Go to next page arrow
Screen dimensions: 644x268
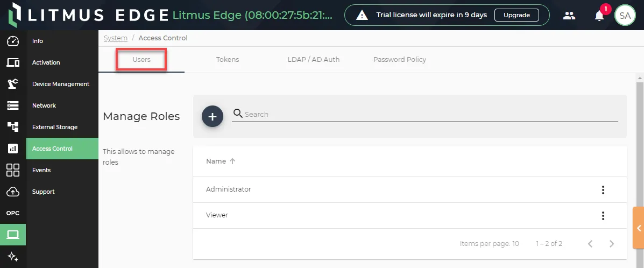pos(612,244)
